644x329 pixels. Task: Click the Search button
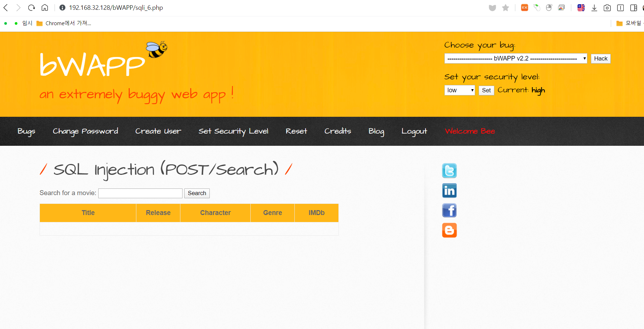click(x=197, y=193)
